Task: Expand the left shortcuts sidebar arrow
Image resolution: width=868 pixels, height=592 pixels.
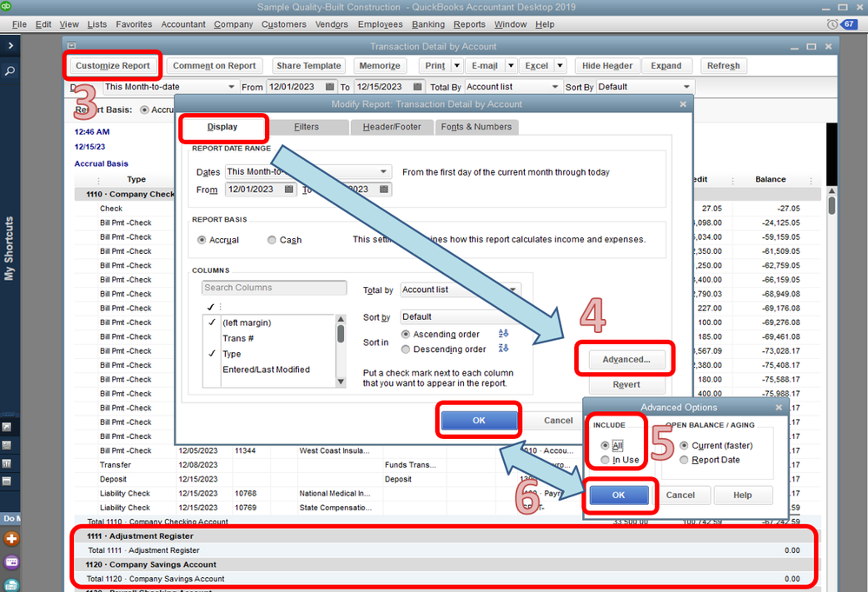Action: pos(10,45)
